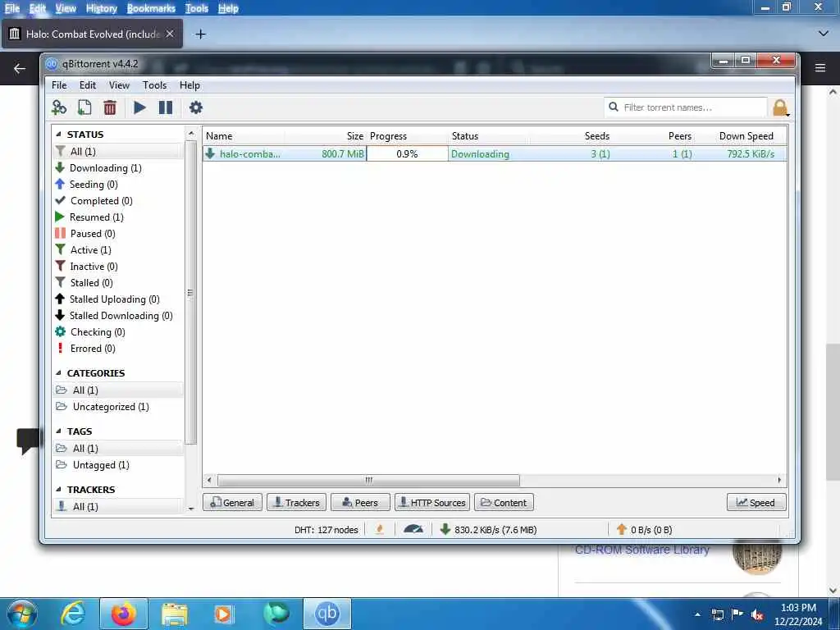Open qBittorrent View menu
This screenshot has height=630, width=840.
pos(119,85)
